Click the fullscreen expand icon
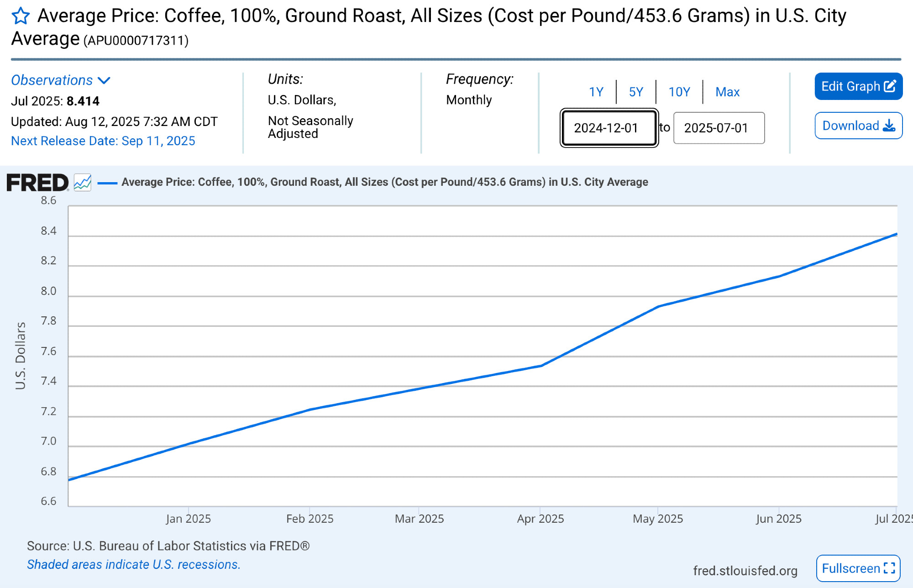This screenshot has height=588, width=913. click(x=889, y=568)
